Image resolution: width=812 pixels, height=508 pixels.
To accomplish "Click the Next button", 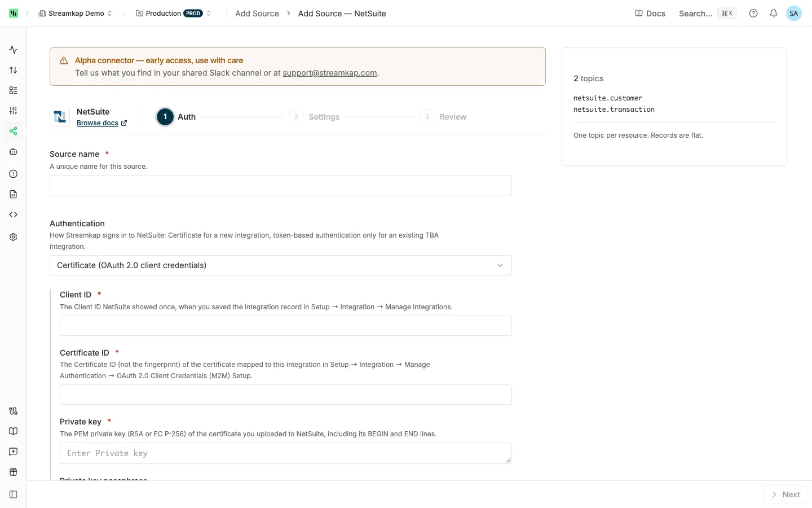I will [785, 494].
